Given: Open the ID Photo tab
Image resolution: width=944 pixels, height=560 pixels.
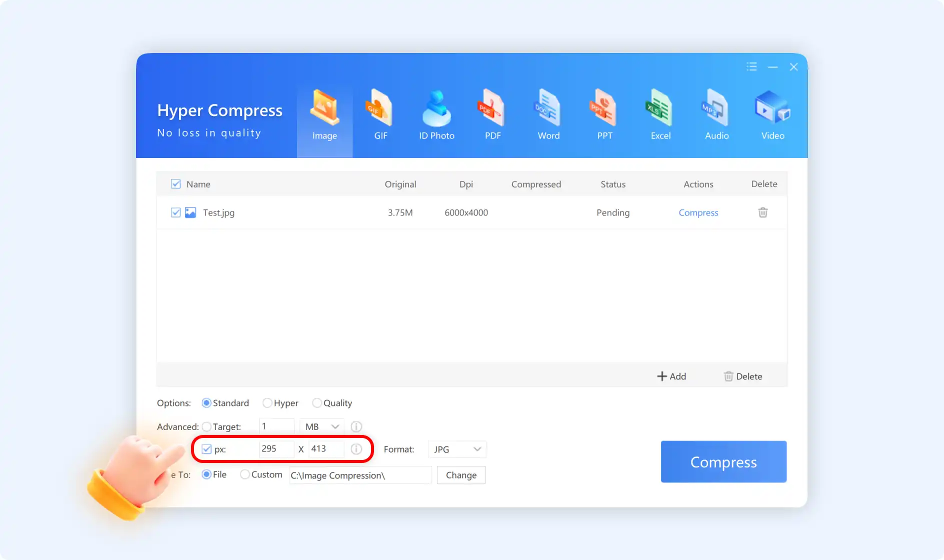Looking at the screenshot, I should point(436,115).
